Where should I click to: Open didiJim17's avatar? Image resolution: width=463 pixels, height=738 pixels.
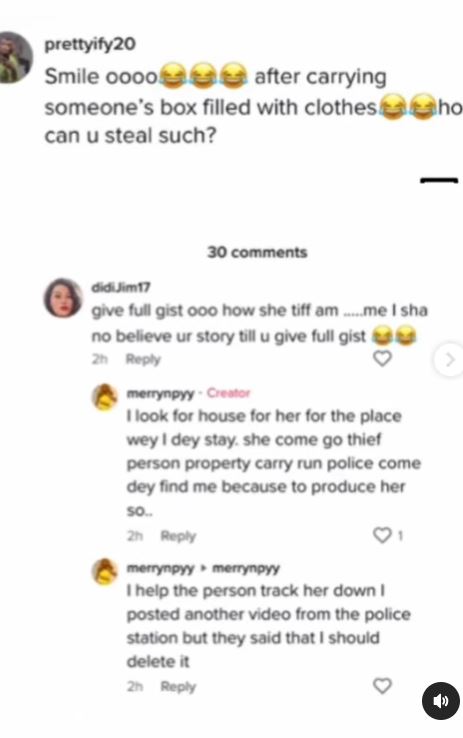pos(64,298)
